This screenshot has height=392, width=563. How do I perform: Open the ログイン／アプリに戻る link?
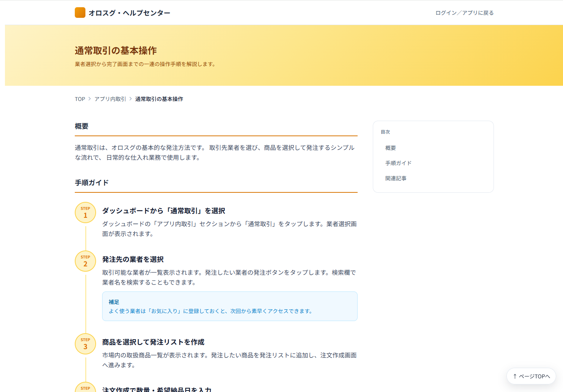pyautogui.click(x=464, y=13)
